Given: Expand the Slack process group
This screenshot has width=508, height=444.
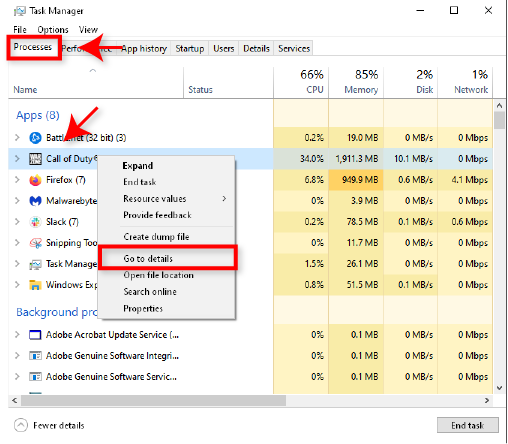Looking at the screenshot, I should [17, 222].
